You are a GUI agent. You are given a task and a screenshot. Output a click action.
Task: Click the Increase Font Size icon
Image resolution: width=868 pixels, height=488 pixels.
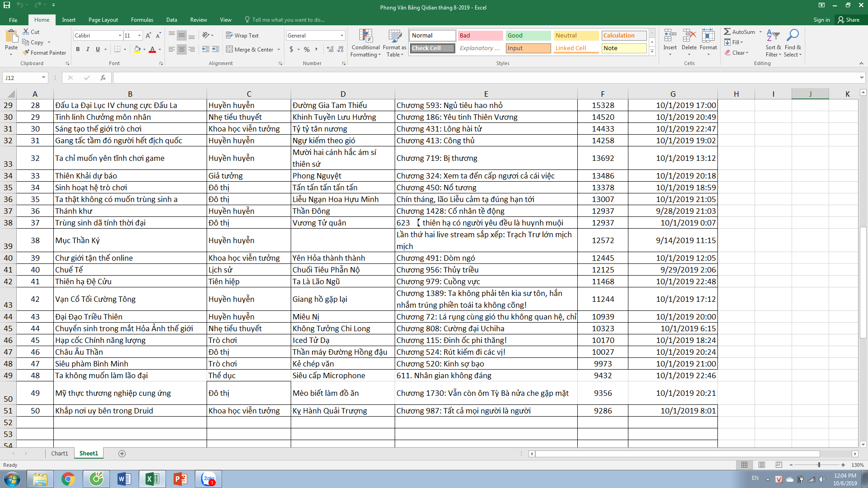[x=148, y=36]
